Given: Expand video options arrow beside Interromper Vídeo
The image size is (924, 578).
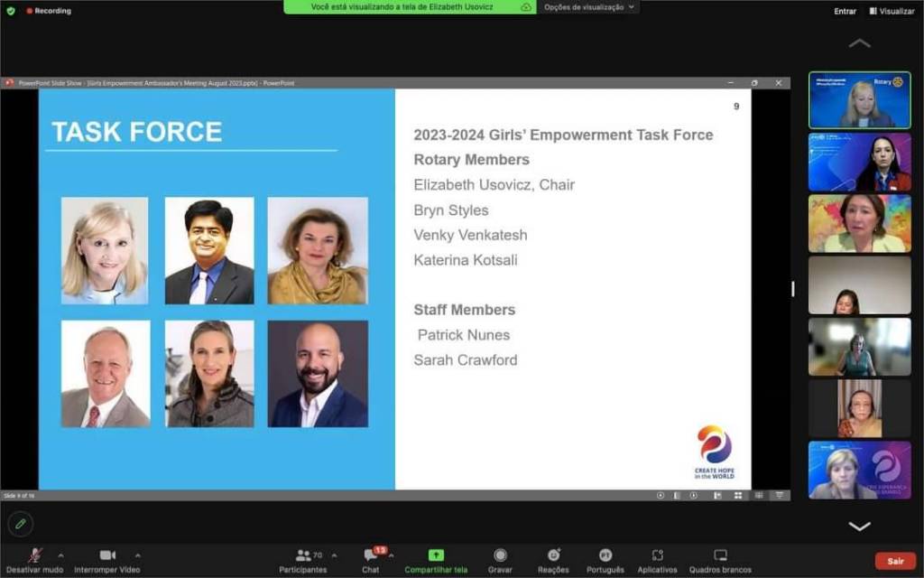Looking at the screenshot, I should pos(137,555).
